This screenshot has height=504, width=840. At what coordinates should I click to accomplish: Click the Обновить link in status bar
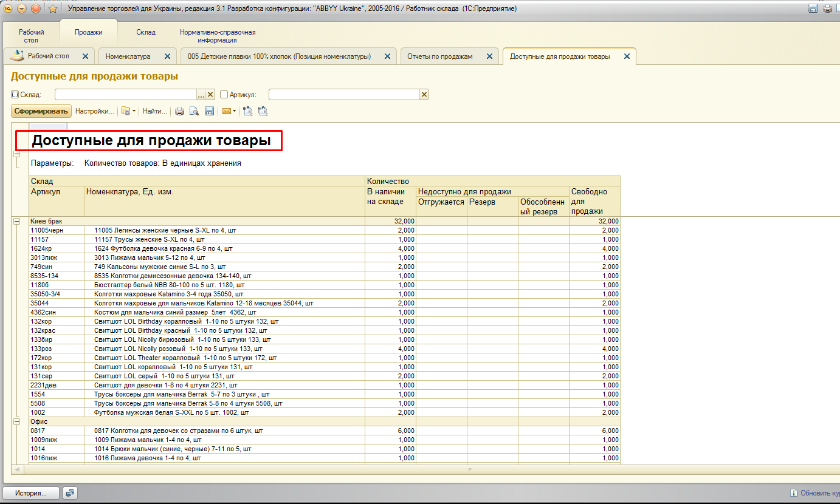tap(814, 493)
